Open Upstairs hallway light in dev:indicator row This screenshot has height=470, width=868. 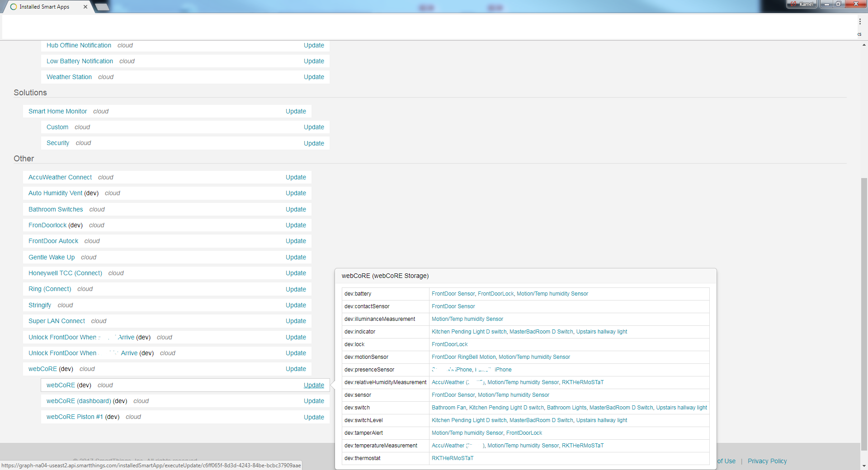[x=601, y=332]
